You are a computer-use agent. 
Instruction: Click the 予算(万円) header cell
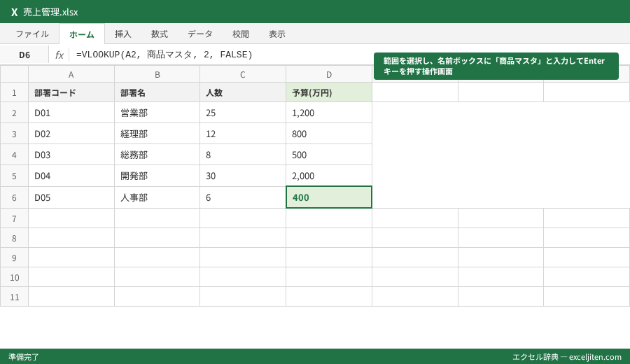pos(329,92)
